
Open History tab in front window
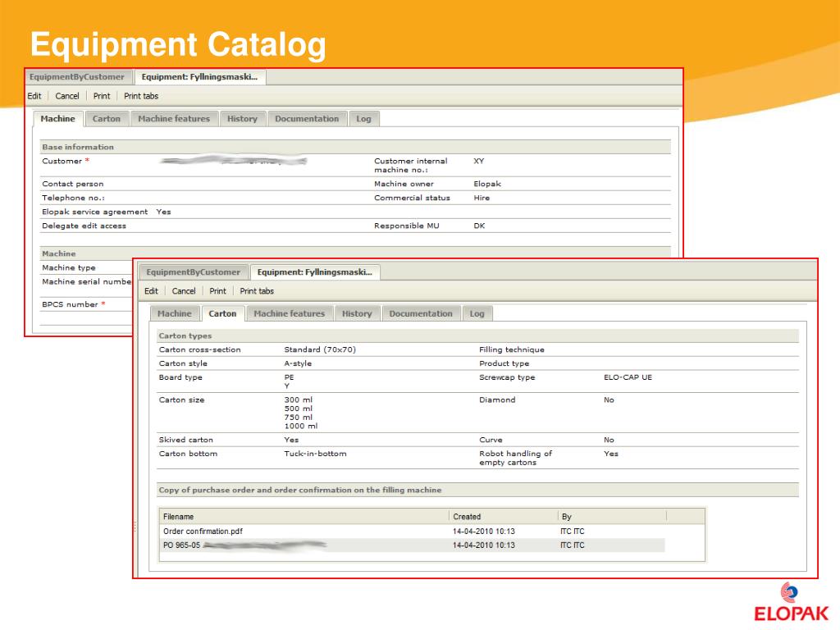(x=357, y=314)
